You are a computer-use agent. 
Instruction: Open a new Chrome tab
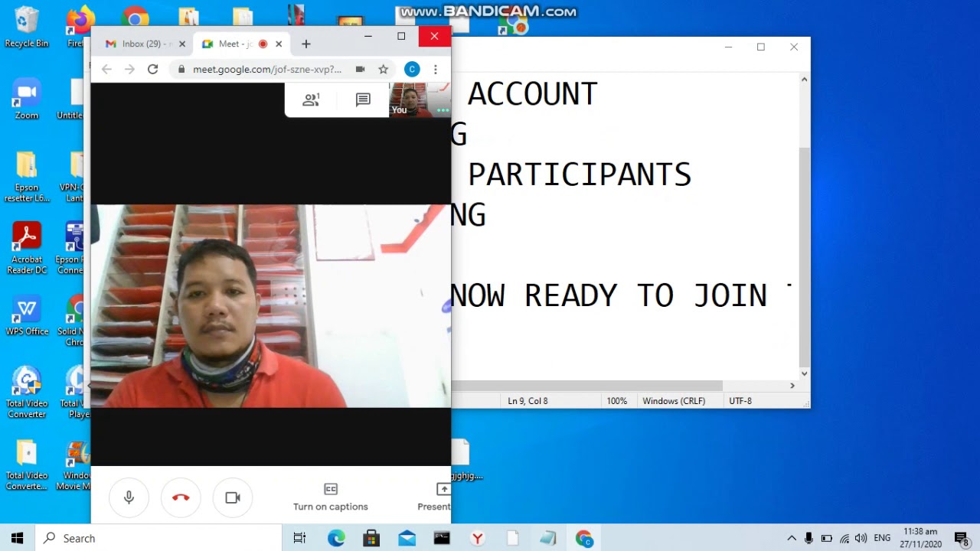(x=306, y=44)
